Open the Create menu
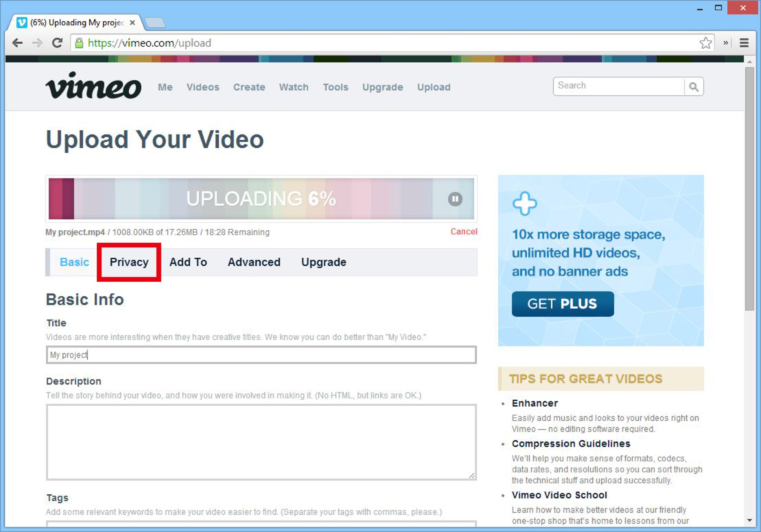The image size is (761, 532). point(249,87)
